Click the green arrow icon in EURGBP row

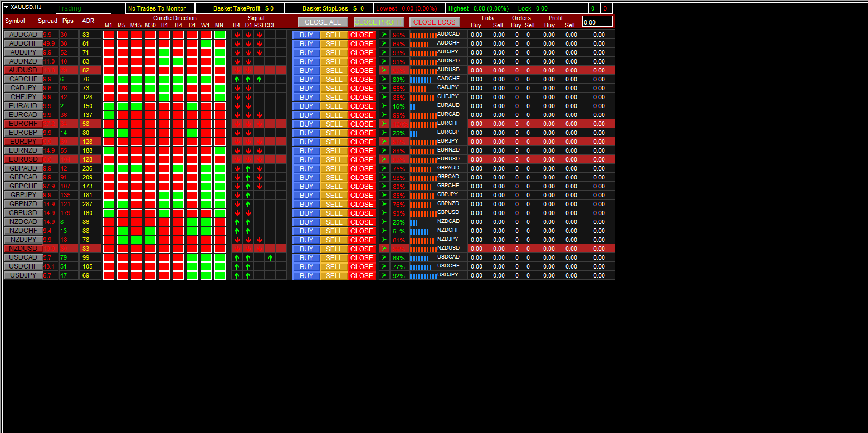(x=384, y=133)
